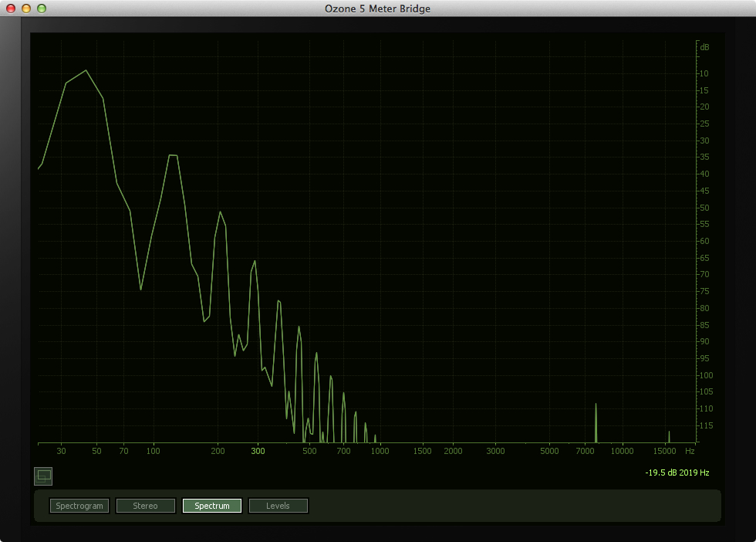Image resolution: width=756 pixels, height=542 pixels.
Task: Click the 1500 frequency axis label
Action: point(422,451)
